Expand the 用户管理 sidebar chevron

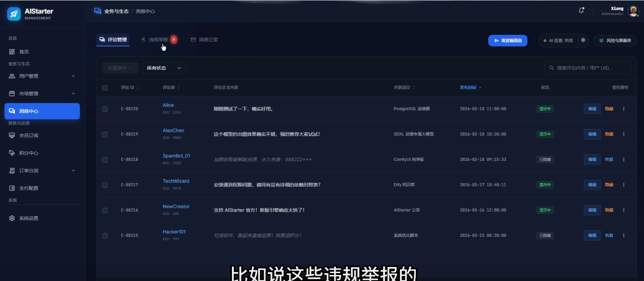click(x=73, y=76)
